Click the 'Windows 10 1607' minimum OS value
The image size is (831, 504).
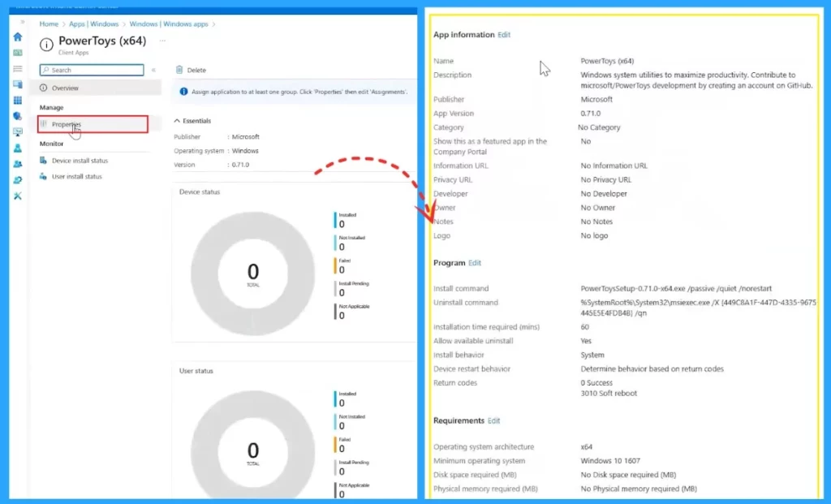pos(610,461)
